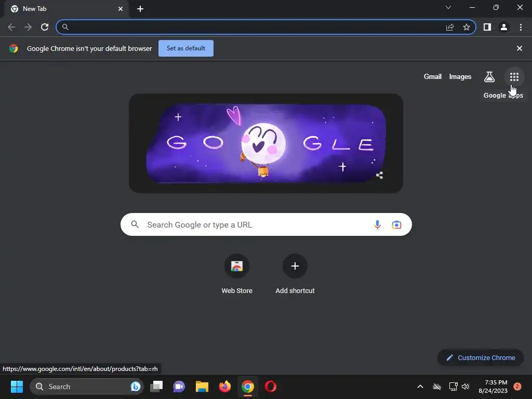Click the Google Doodle image
This screenshot has width=532, height=399.
[x=266, y=143]
